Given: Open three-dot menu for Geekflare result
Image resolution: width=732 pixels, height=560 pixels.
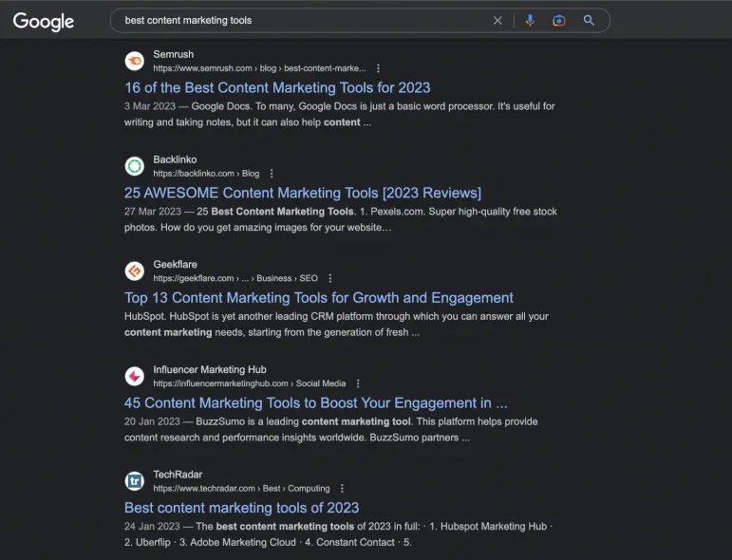Looking at the screenshot, I should coord(330,279).
